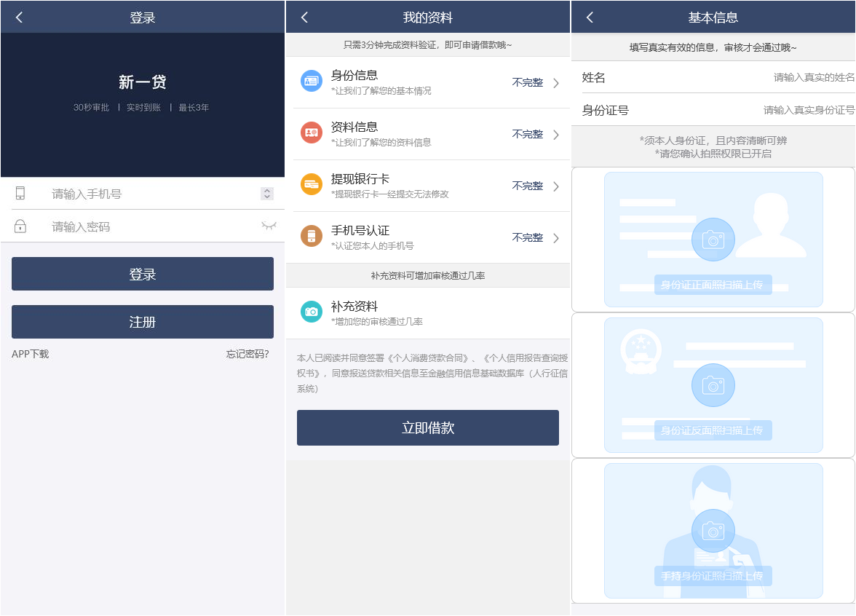This screenshot has height=616, width=856.
Task: Focus the 身份证号 input field
Action: click(x=713, y=111)
